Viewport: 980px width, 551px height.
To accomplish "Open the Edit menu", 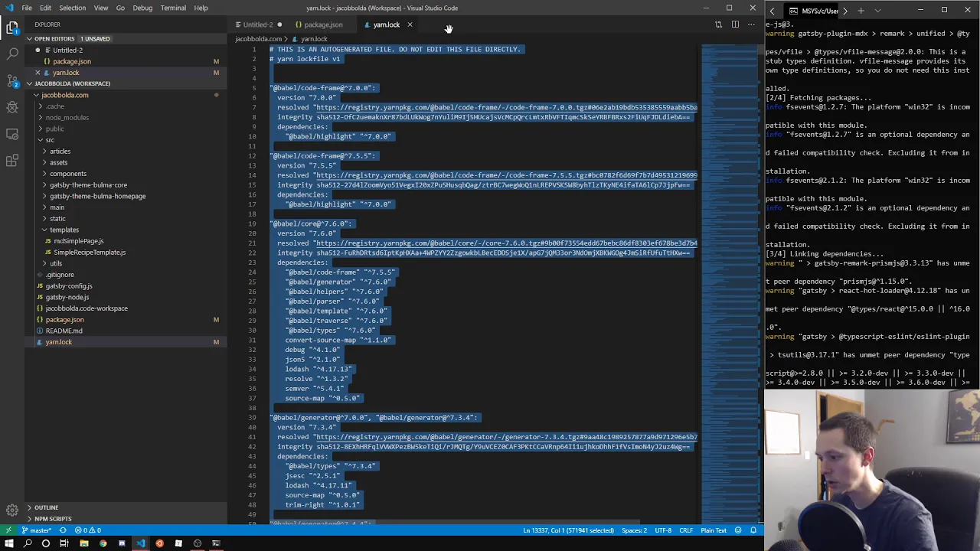I will [46, 8].
